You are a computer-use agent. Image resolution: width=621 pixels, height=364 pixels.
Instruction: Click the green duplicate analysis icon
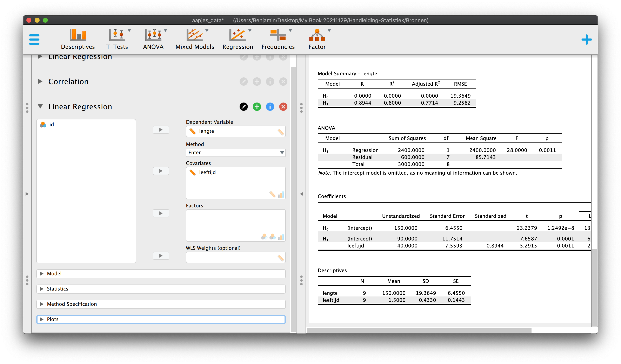click(257, 107)
